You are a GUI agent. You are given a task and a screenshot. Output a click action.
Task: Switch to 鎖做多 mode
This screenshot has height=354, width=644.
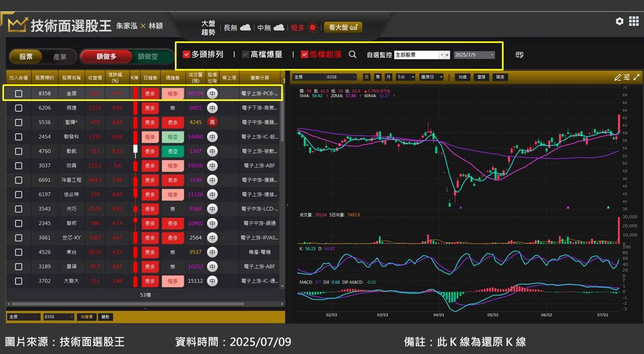point(106,57)
